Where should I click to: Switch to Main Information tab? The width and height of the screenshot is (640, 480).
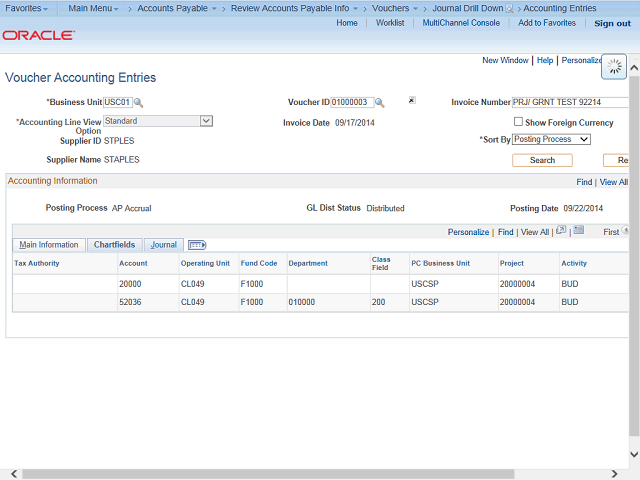coord(49,245)
